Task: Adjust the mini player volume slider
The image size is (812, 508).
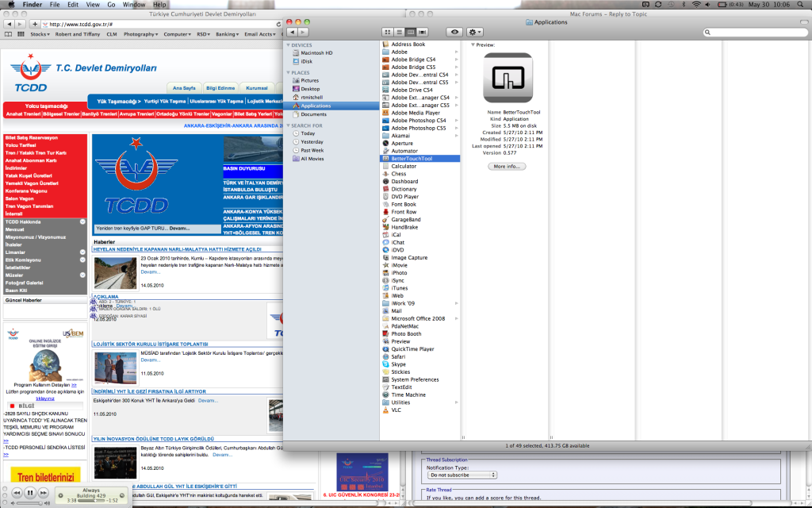Action: point(29,503)
